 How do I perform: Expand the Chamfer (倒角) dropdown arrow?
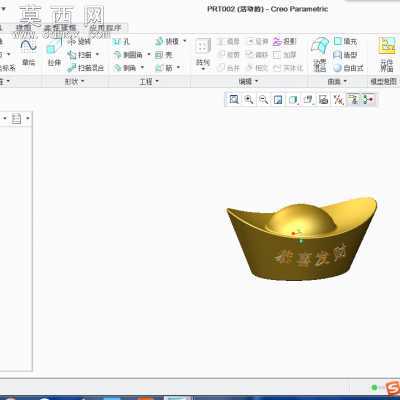(142, 68)
